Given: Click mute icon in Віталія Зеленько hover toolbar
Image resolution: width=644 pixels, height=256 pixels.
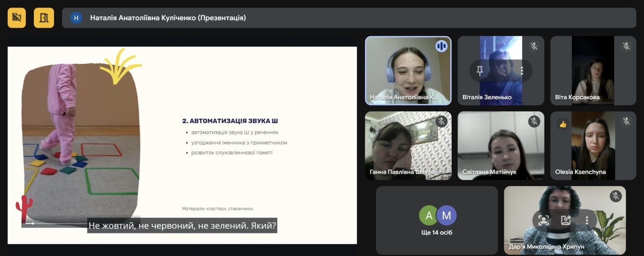Looking at the screenshot, I should [501, 70].
